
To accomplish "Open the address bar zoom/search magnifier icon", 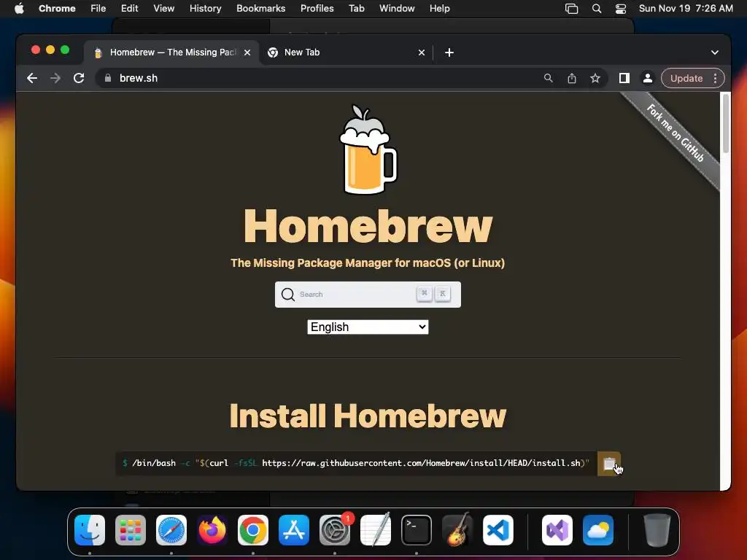I will coord(549,78).
